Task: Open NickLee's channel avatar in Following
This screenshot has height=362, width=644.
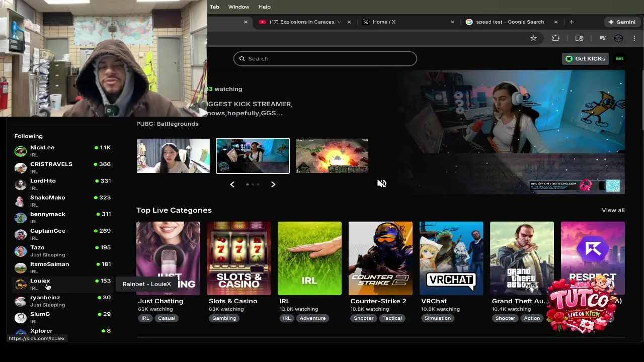Action: click(21, 151)
